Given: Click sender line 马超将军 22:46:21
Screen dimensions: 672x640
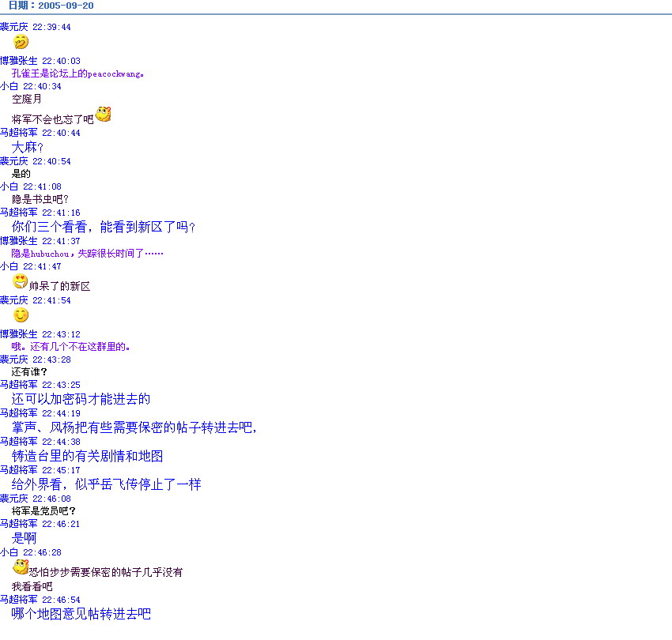Looking at the screenshot, I should click(x=40, y=524).
